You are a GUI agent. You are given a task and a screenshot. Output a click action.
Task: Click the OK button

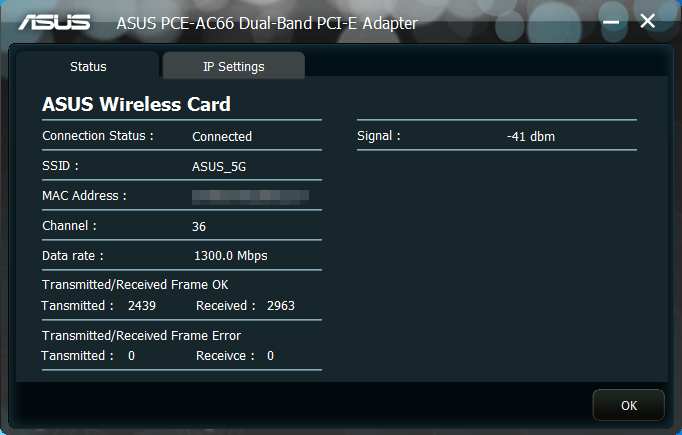(x=629, y=405)
